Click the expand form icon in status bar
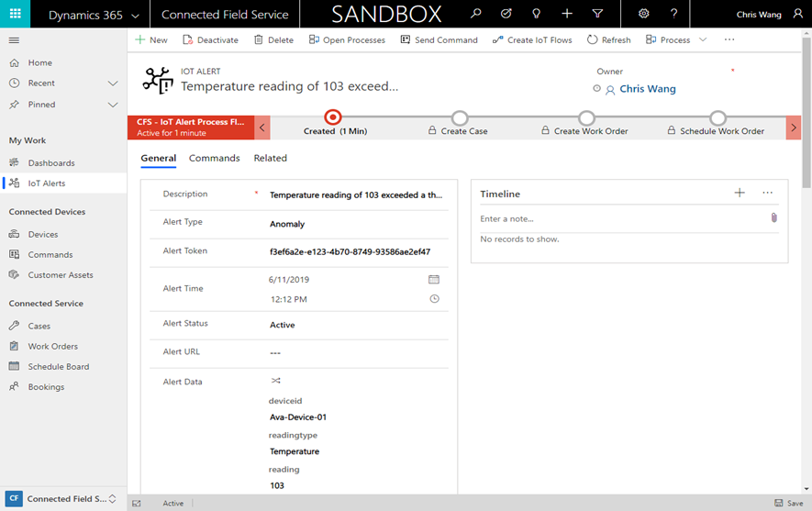The image size is (812, 511). coord(136,504)
